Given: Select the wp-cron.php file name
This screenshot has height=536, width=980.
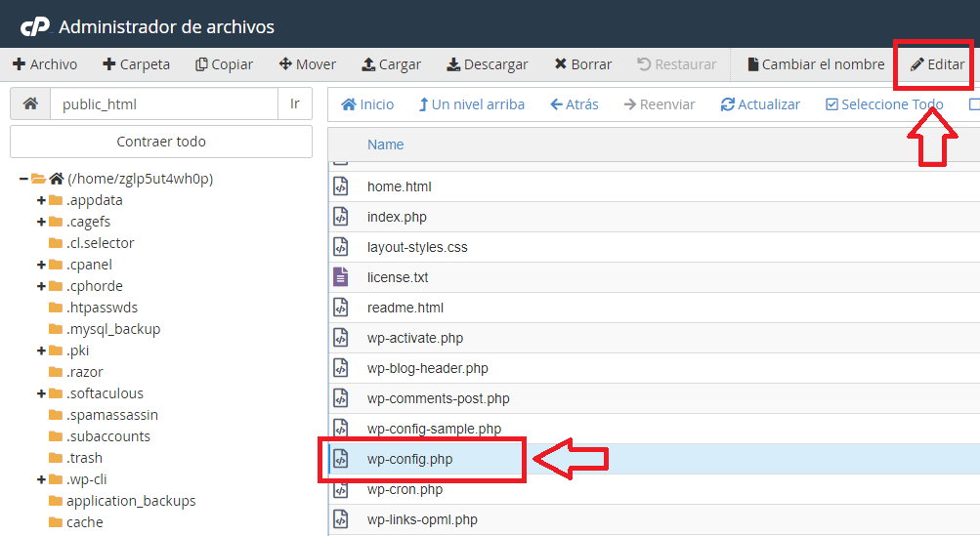Looking at the screenshot, I should (x=405, y=489).
